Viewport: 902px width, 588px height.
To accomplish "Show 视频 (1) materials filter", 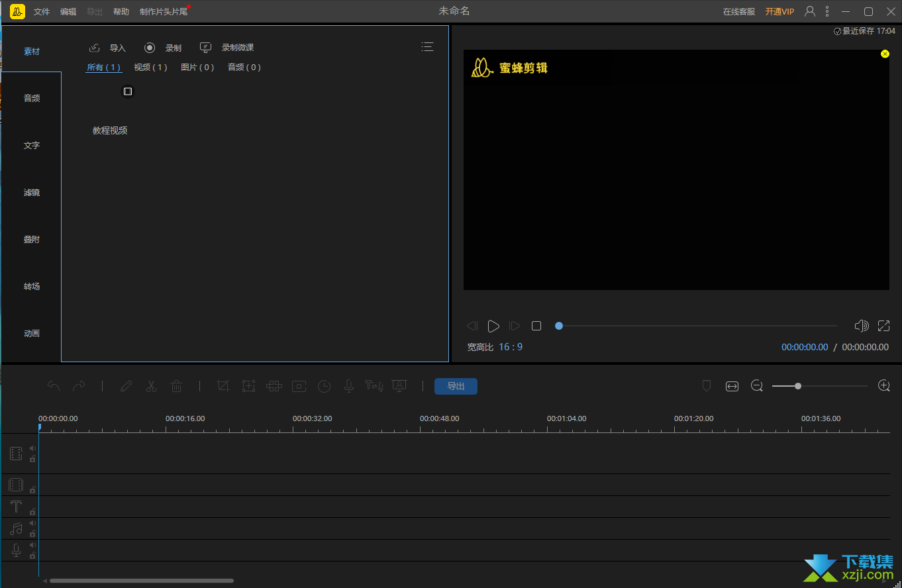I will pos(150,68).
